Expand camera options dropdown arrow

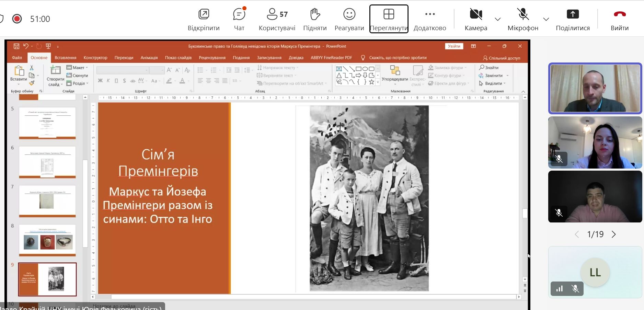pyautogui.click(x=497, y=19)
